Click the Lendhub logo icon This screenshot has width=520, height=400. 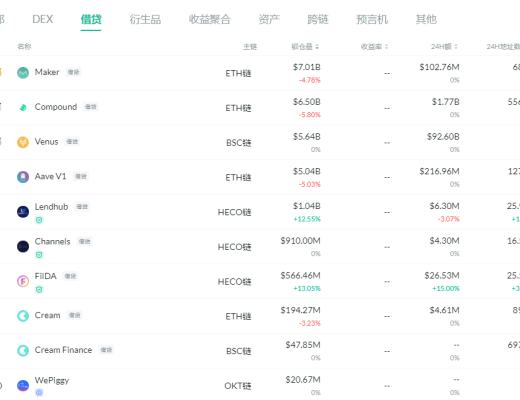[23, 211]
